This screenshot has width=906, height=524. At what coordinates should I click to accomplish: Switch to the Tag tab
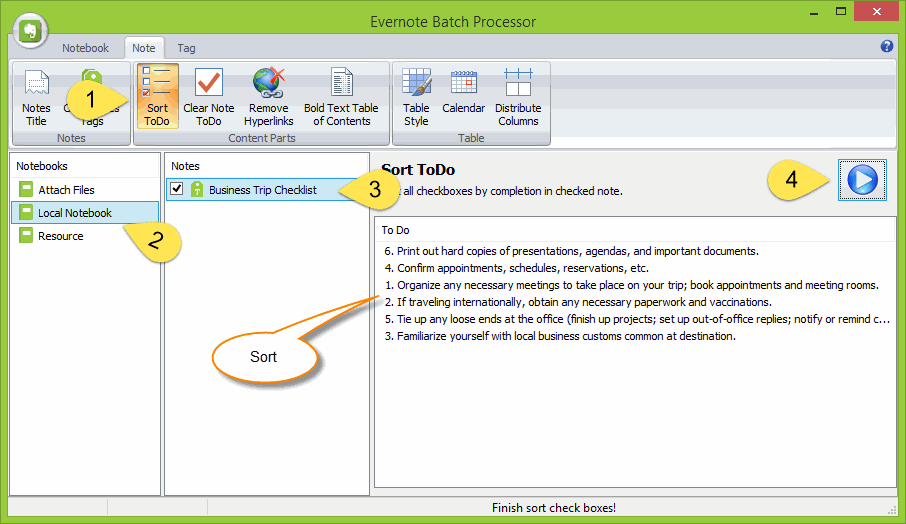click(186, 48)
